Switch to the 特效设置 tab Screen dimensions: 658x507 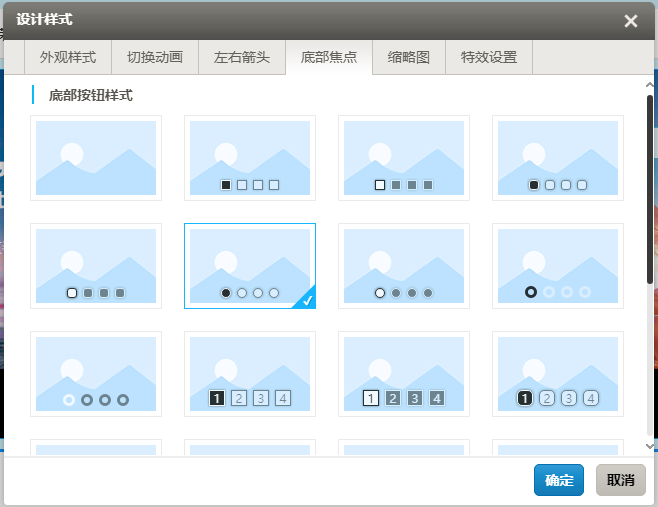pyautogui.click(x=489, y=58)
